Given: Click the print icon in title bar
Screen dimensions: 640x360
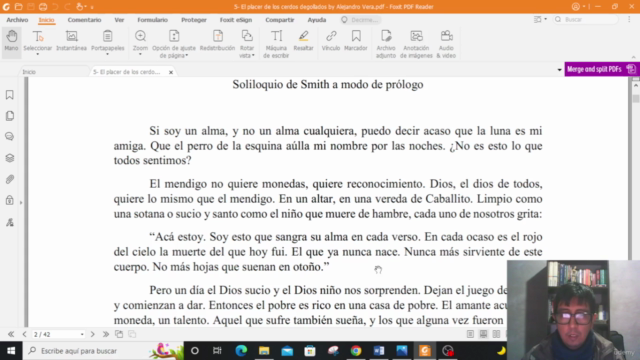Looking at the screenshot, I should [43, 7].
